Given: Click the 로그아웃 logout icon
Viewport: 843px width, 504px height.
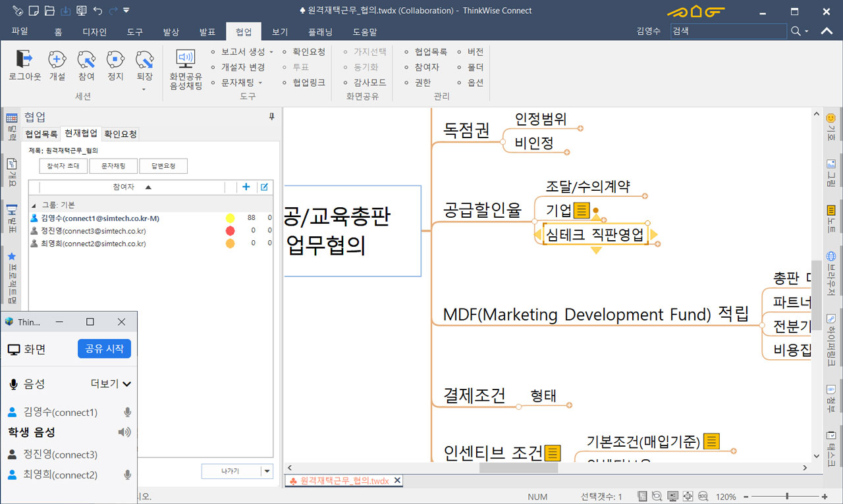Looking at the screenshot, I should tap(24, 60).
